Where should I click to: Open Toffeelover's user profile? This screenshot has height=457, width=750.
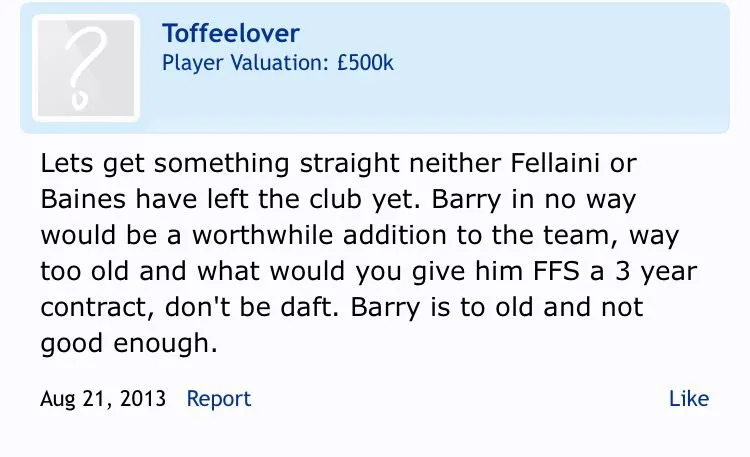point(230,33)
